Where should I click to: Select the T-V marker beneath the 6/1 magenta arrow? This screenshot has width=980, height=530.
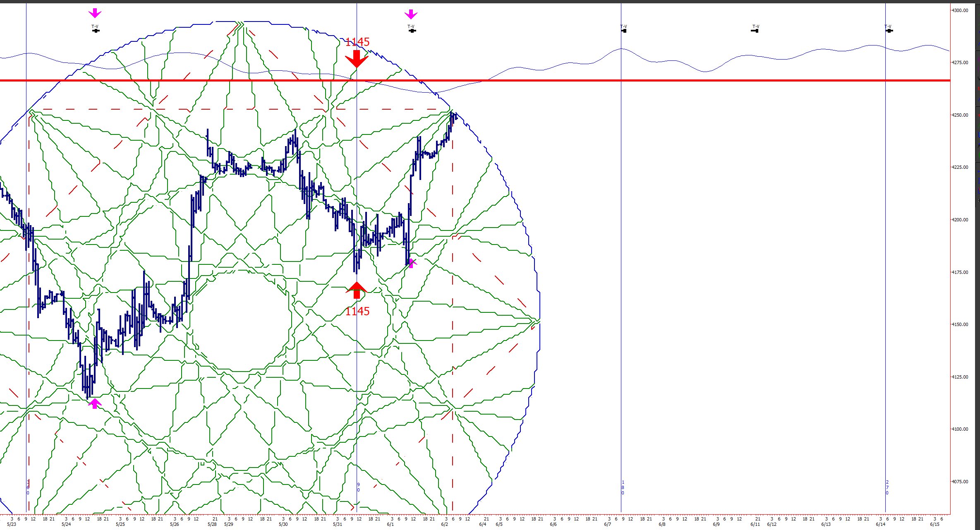(x=412, y=29)
